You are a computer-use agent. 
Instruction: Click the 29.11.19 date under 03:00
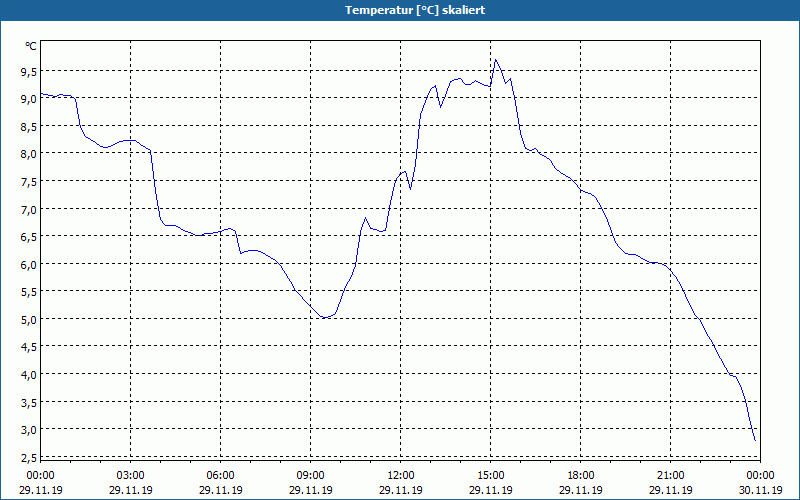coord(131,491)
